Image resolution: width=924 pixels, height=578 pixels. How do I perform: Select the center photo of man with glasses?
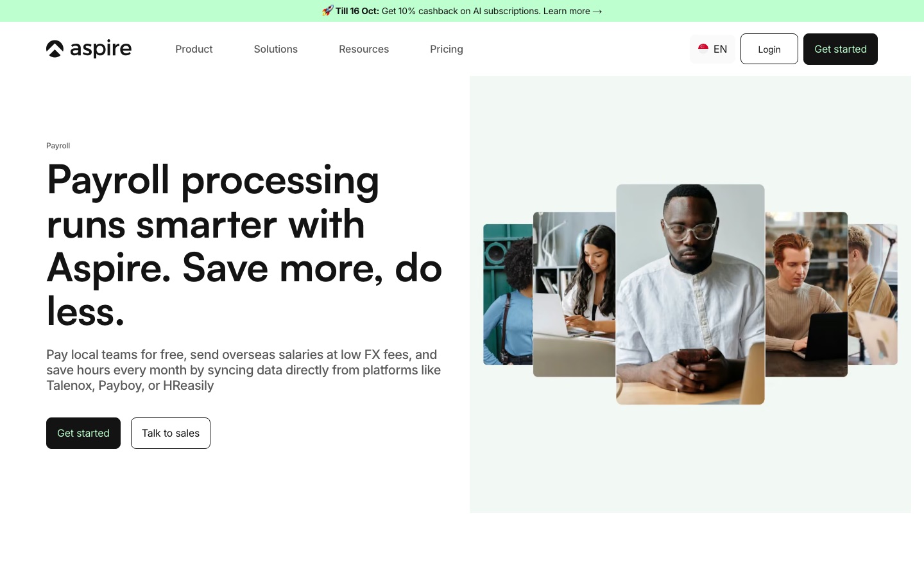point(690,294)
